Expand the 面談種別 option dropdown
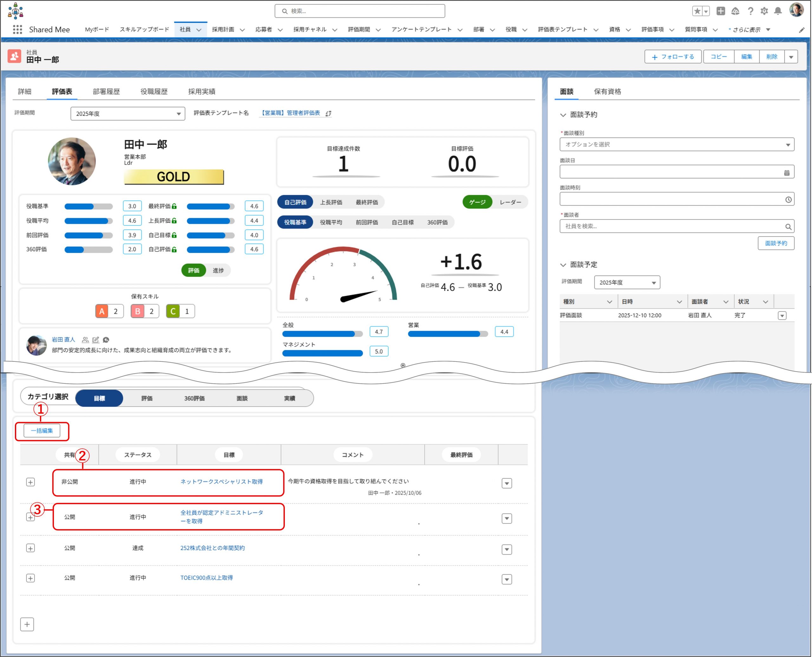 pyautogui.click(x=677, y=145)
